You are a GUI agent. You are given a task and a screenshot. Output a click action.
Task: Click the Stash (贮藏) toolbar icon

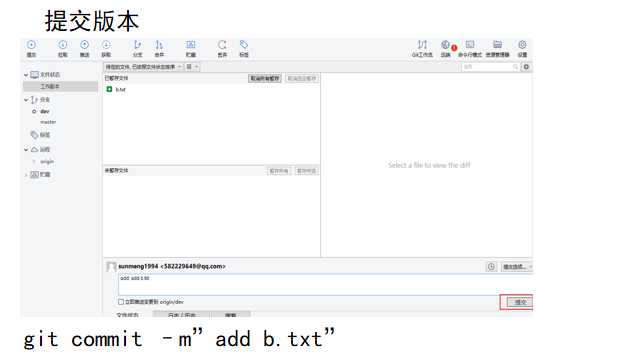pos(191,48)
